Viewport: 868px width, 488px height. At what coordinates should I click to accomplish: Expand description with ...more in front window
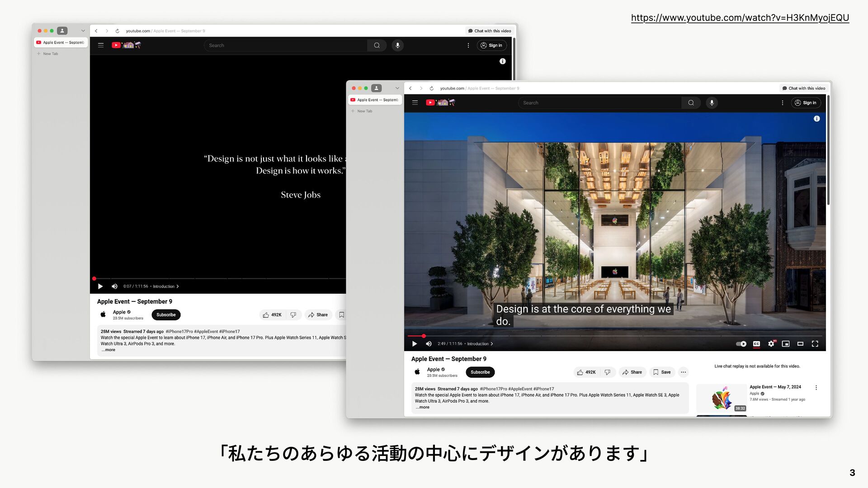pos(422,407)
